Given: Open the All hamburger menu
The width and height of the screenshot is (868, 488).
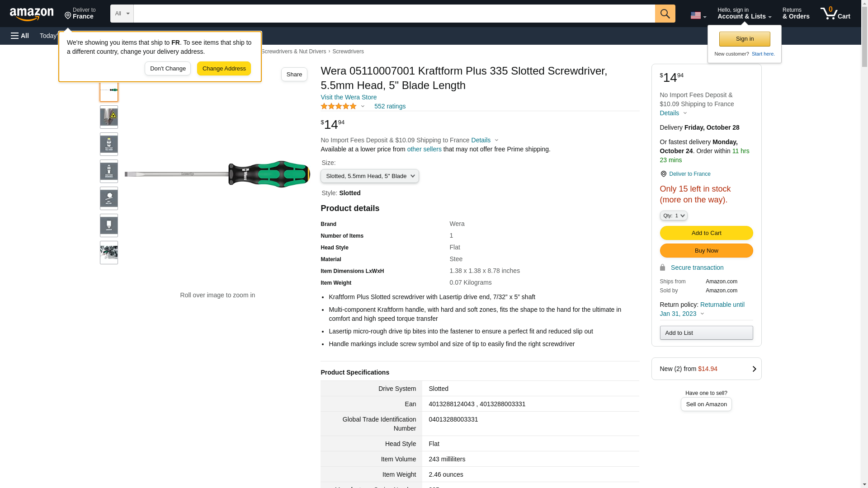Looking at the screenshot, I should [x=20, y=36].
